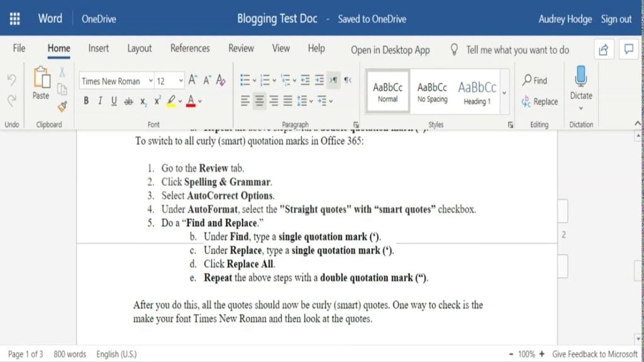
Task: Expand line spacing options
Action: point(311,101)
